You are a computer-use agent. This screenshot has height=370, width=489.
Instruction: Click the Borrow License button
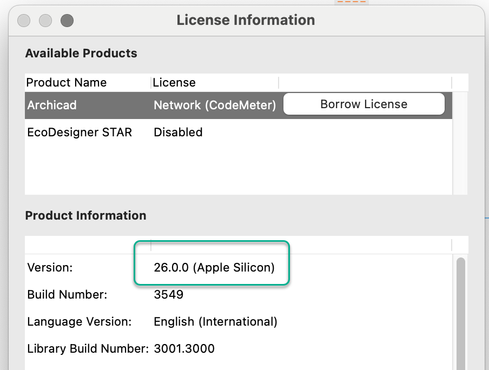tap(364, 104)
